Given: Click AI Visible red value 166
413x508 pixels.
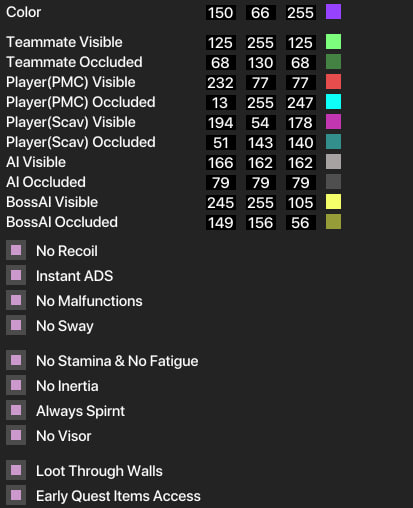Looking at the screenshot, I should tap(221, 162).
